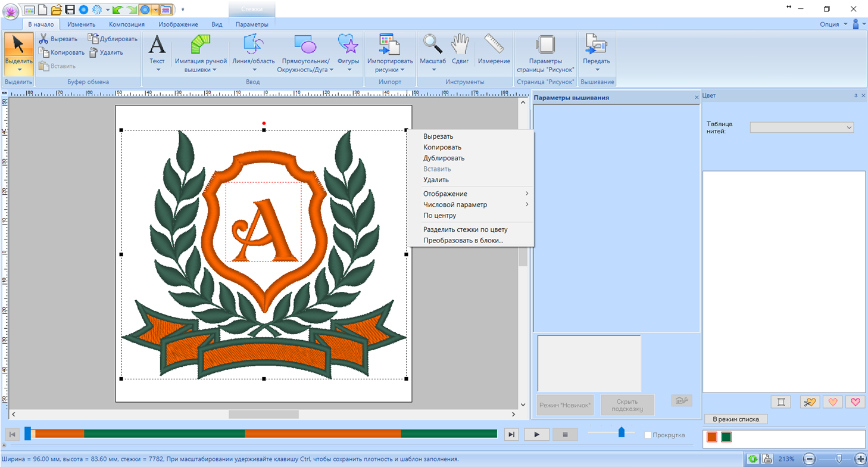The width and height of the screenshot is (868, 467).
Task: Click the Дублировать icon in ribbon
Action: [x=93, y=39]
